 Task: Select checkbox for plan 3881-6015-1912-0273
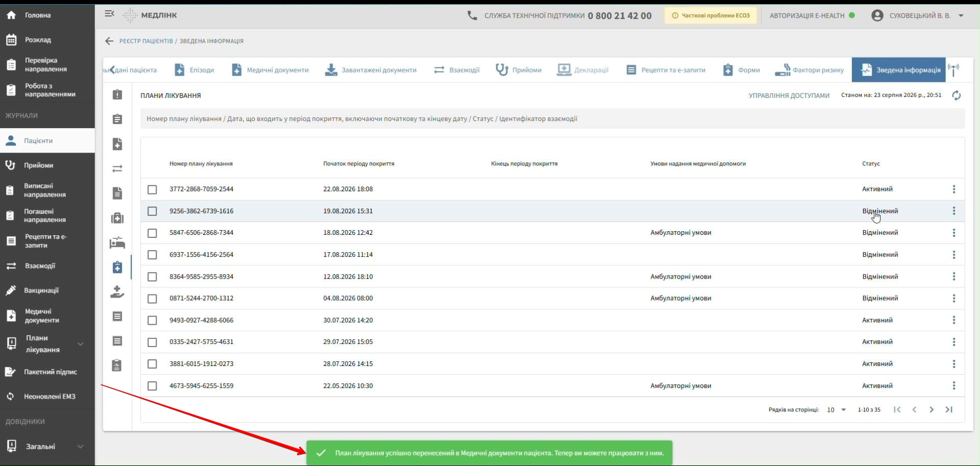(152, 364)
